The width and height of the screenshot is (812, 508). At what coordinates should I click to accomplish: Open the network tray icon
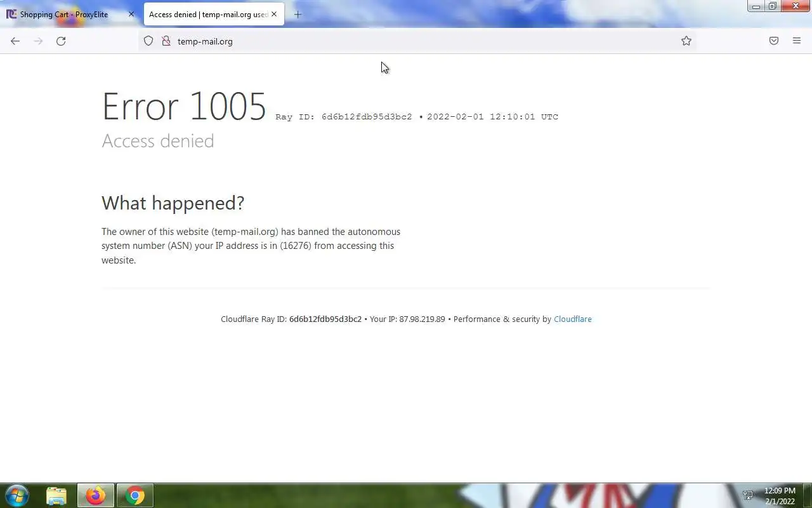[748, 496]
